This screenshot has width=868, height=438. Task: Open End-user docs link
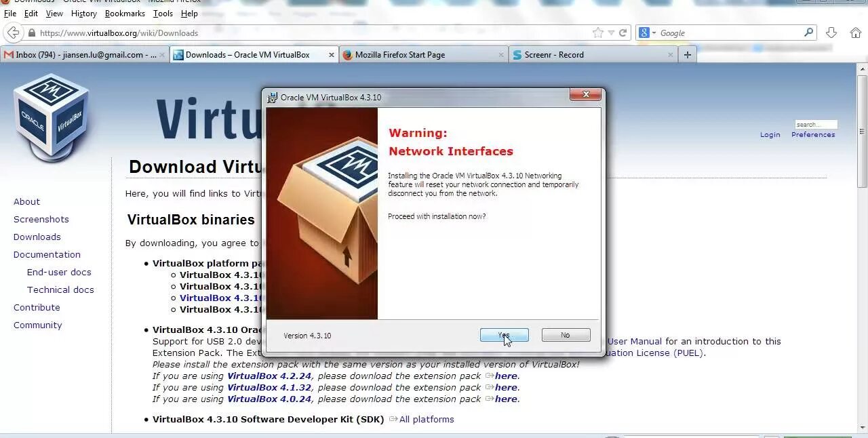pos(59,272)
